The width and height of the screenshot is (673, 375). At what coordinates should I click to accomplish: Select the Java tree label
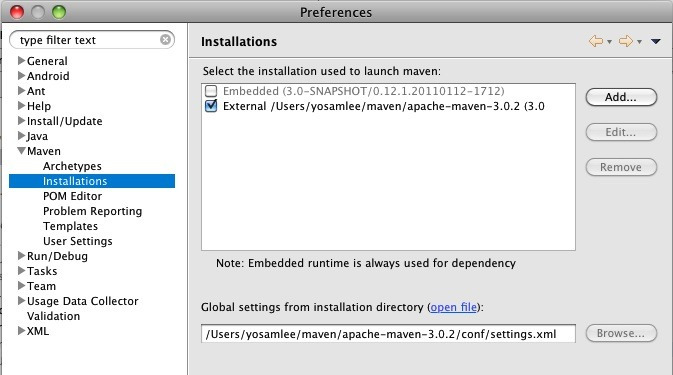click(x=37, y=136)
